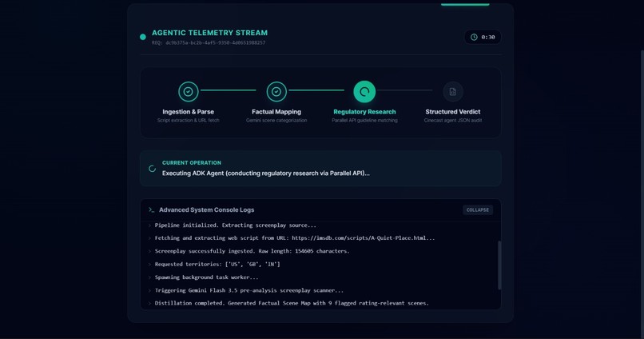Image resolution: width=644 pixels, height=339 pixels.
Task: Click the 'Triggering Gemini Flash 3.5' log line
Action: (x=249, y=290)
